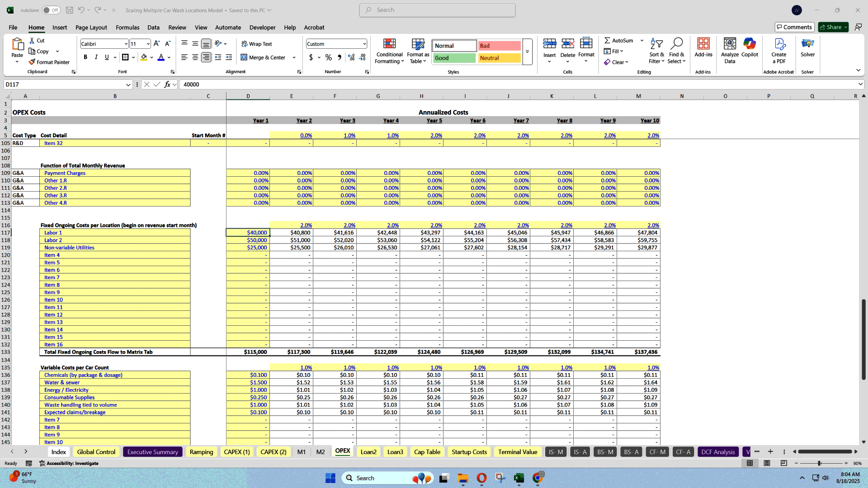Switch to Page Break Preview view

point(783,463)
